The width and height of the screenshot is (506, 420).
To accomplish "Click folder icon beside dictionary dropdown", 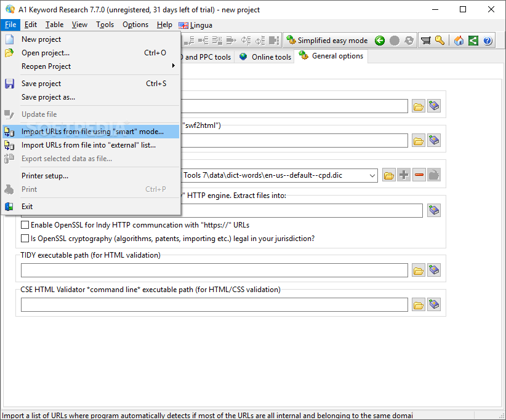I will click(389, 175).
